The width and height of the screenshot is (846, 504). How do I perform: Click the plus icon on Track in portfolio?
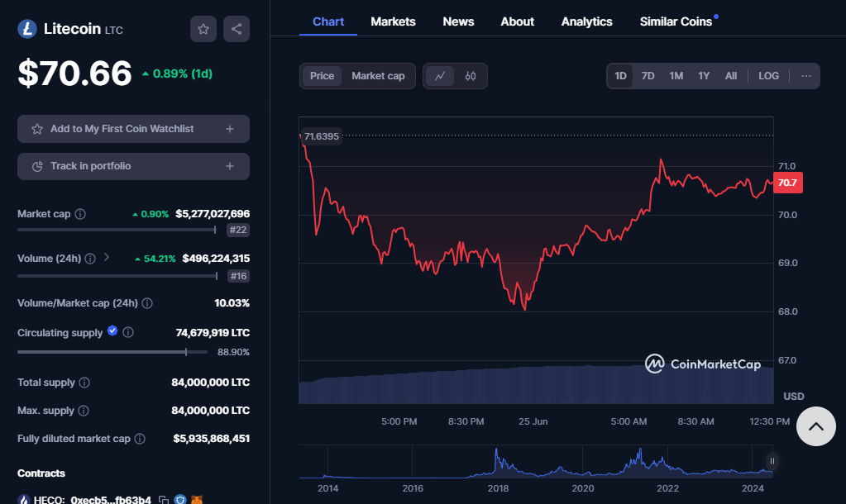pyautogui.click(x=230, y=166)
